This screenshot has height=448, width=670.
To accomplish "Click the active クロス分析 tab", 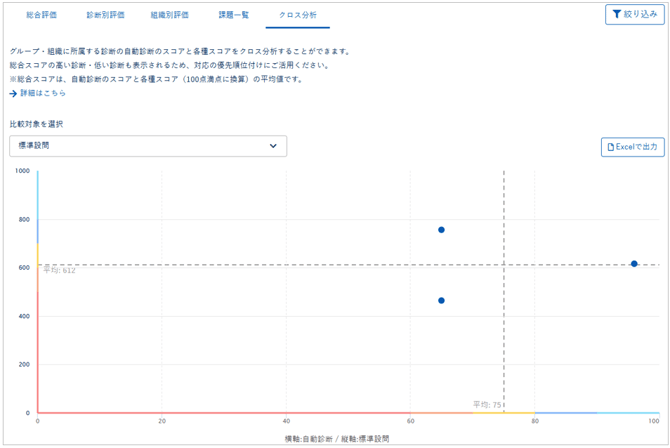I will coord(298,15).
